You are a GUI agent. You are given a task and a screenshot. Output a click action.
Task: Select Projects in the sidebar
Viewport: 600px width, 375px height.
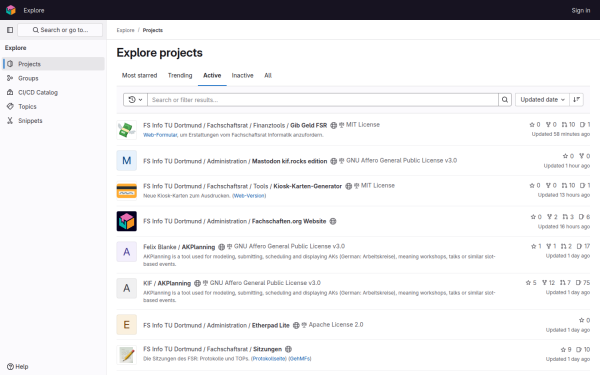[x=54, y=64]
